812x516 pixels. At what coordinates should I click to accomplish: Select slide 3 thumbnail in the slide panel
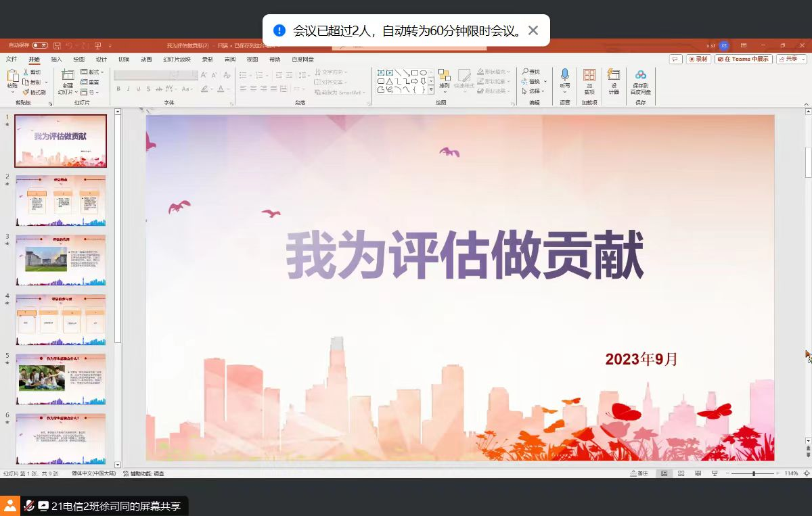(x=60, y=260)
